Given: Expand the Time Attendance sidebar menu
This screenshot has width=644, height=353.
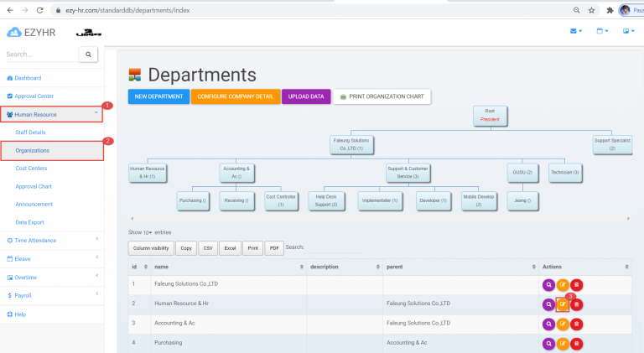Looking at the screenshot, I should pos(50,241).
